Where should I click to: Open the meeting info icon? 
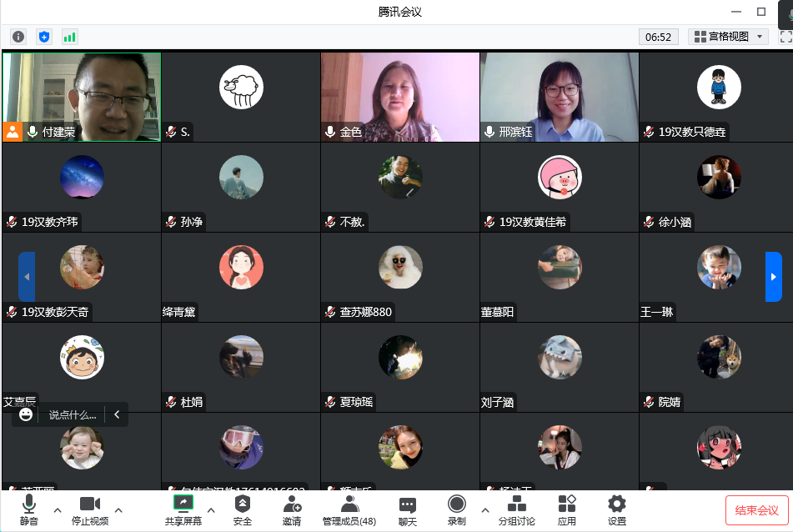18,37
